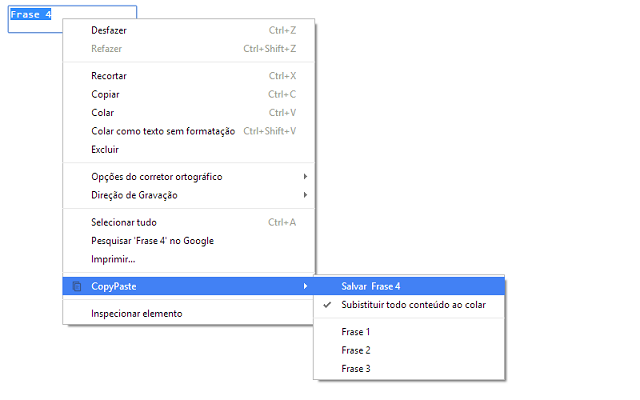Search 'Frase 4' on Google
Screen dimensions: 640x400
[x=152, y=241]
